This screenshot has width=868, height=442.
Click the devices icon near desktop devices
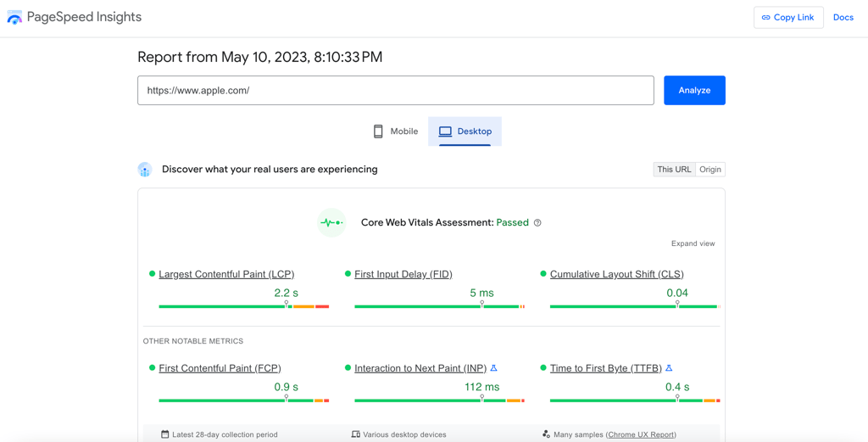(x=356, y=434)
